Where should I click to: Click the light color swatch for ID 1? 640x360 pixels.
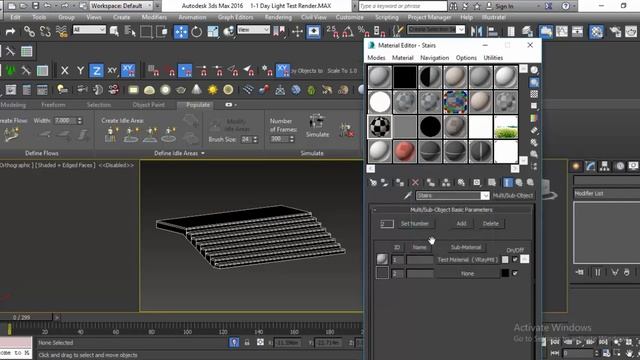(505, 259)
